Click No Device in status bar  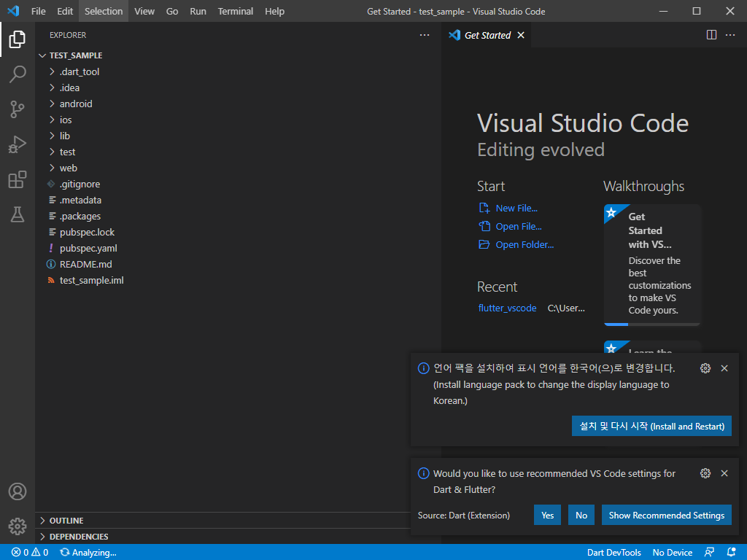[x=672, y=553]
